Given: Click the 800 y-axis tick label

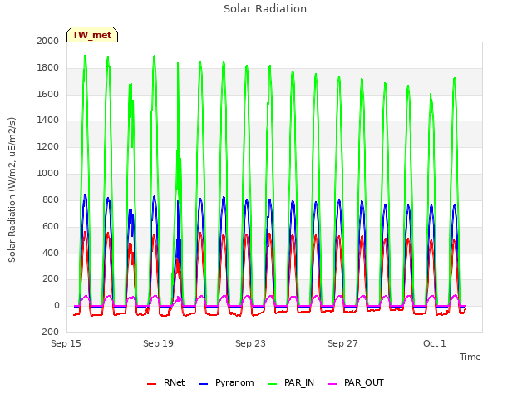Looking at the screenshot, I should point(51,199).
